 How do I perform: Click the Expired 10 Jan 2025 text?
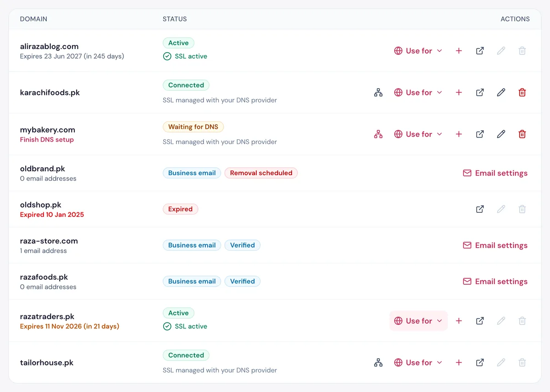(x=52, y=215)
